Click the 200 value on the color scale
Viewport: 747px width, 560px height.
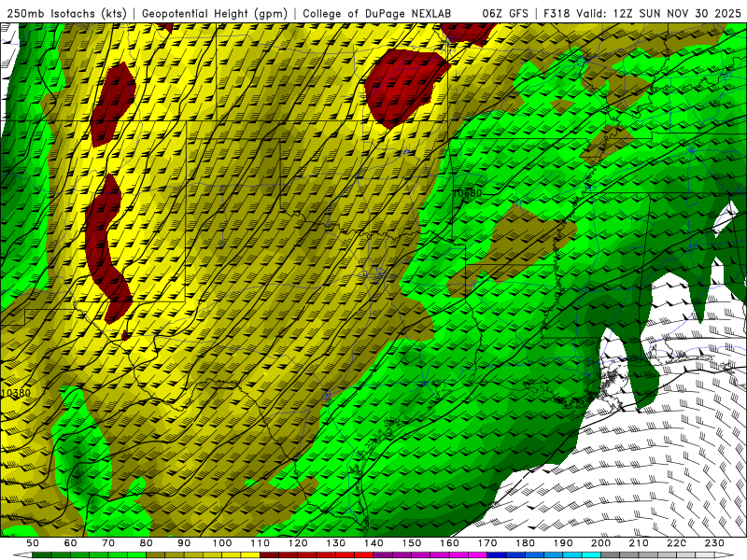pyautogui.click(x=600, y=543)
